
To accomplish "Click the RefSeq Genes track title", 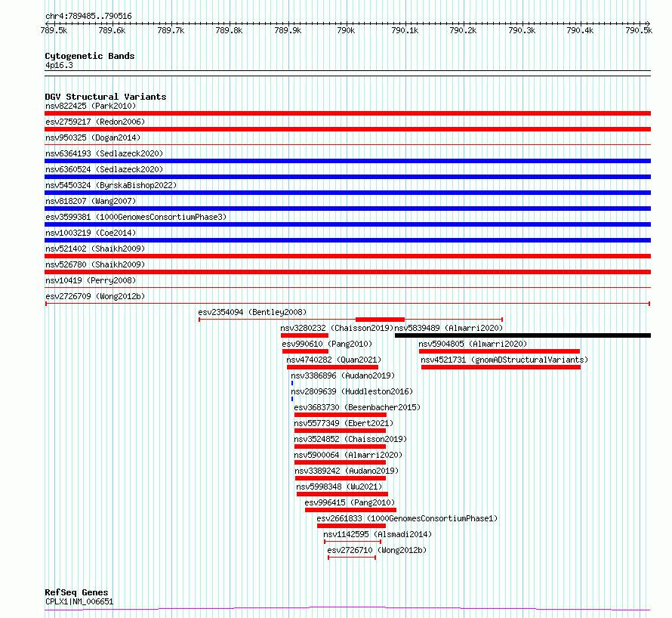I will point(76,592).
